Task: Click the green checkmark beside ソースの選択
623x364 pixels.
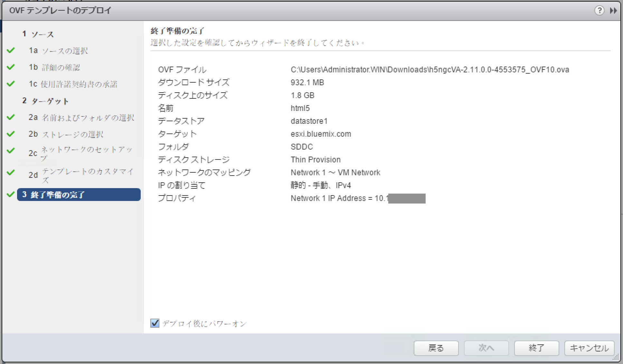Action: point(11,50)
